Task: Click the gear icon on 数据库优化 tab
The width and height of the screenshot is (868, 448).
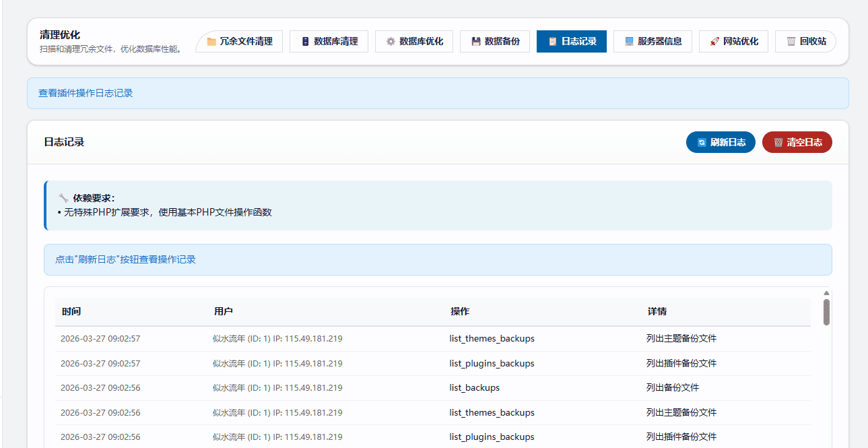Action: [391, 42]
